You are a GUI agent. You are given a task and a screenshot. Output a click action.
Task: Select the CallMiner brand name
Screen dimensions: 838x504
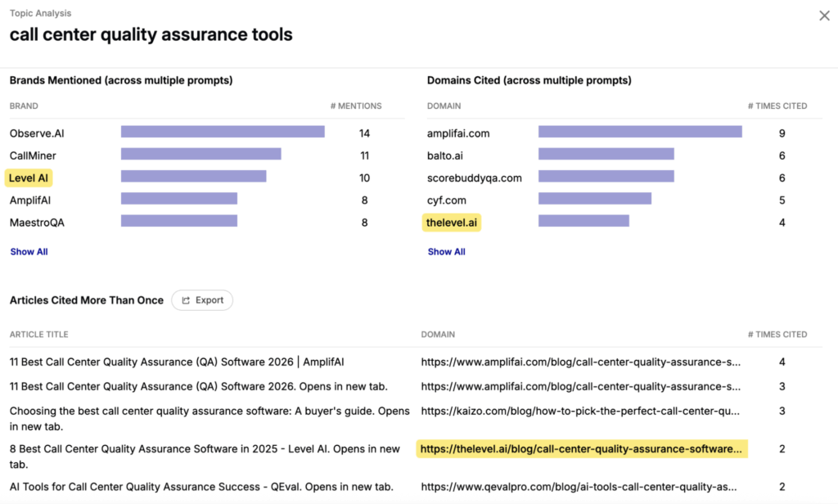tap(33, 155)
